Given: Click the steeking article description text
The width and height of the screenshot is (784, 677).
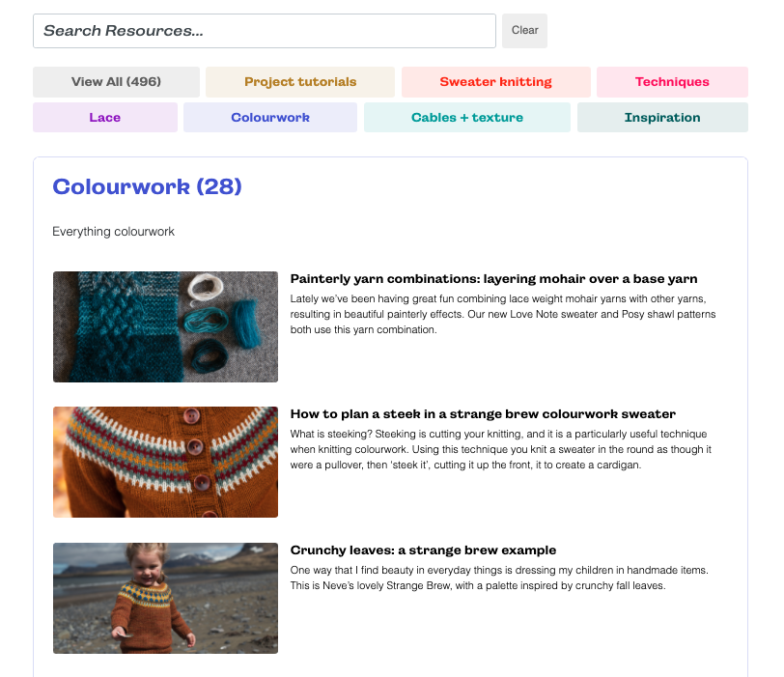Looking at the screenshot, I should point(498,449).
